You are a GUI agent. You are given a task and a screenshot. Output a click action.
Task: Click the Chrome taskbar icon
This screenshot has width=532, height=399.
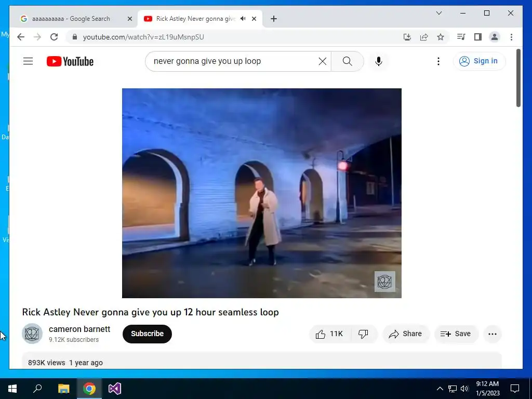(89, 389)
